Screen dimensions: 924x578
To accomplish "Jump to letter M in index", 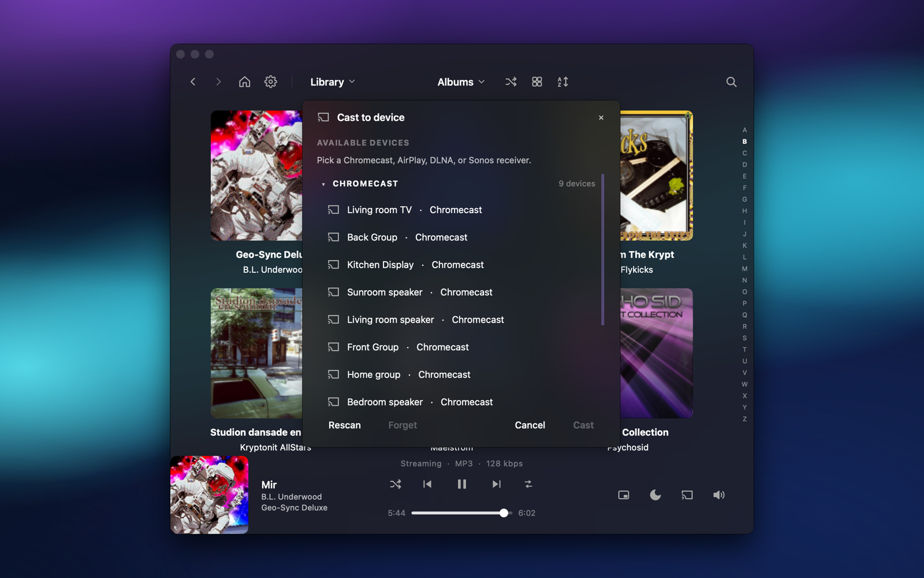I will click(x=744, y=269).
